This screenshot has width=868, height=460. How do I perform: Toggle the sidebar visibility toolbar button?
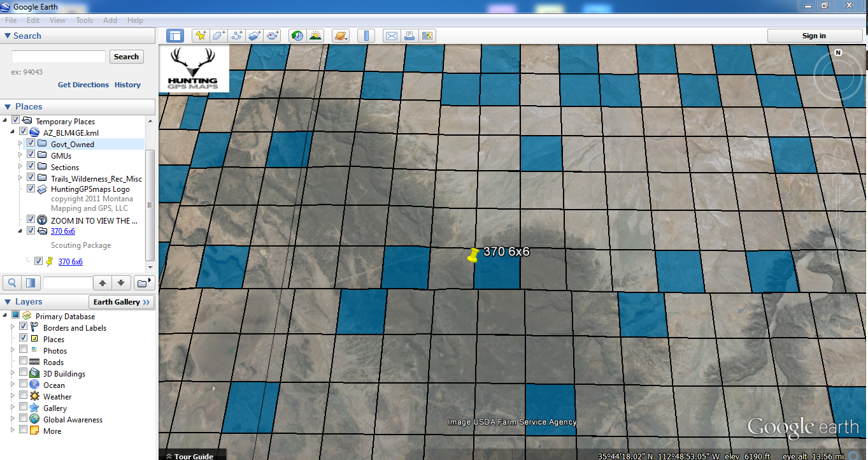pyautogui.click(x=175, y=36)
